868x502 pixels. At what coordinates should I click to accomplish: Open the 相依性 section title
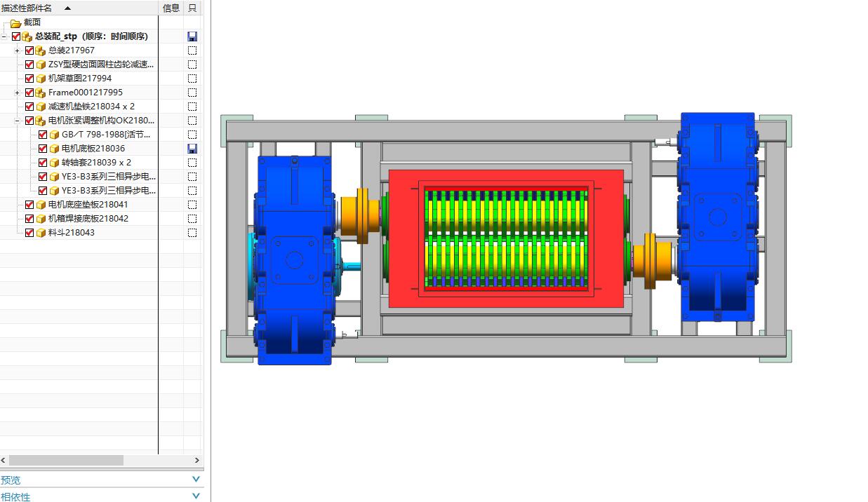[15, 496]
